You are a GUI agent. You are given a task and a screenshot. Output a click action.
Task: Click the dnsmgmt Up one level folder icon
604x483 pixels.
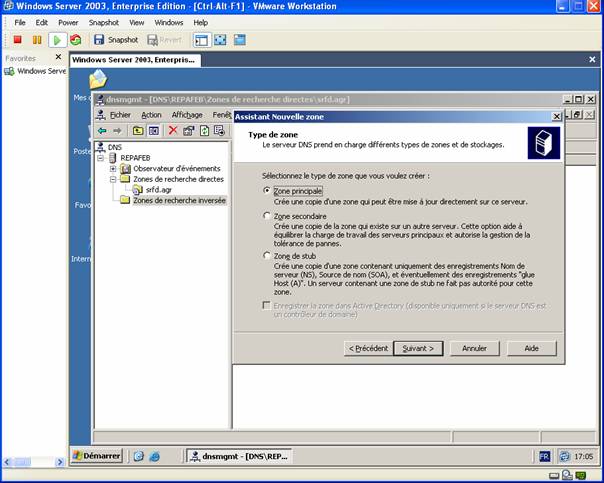[138, 131]
